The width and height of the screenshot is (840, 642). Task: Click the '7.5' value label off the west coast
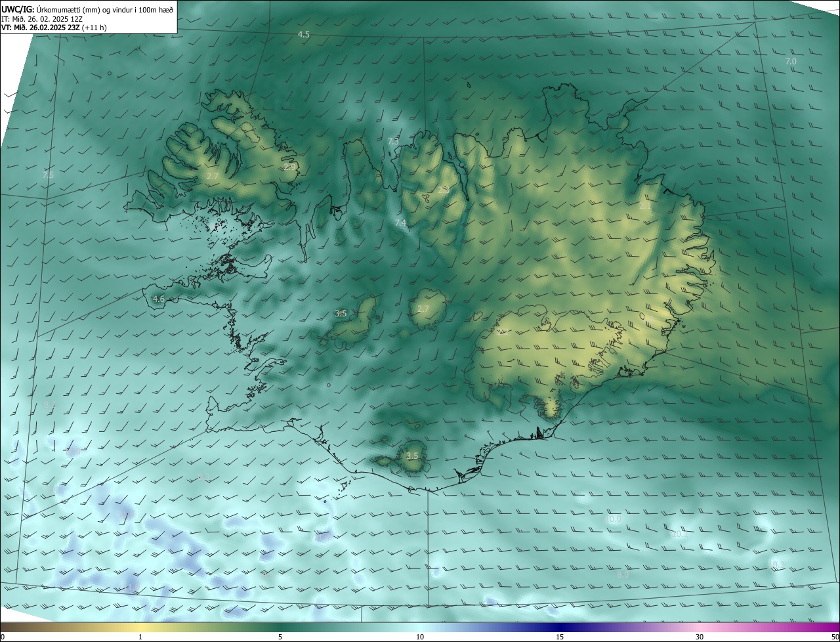[48, 175]
